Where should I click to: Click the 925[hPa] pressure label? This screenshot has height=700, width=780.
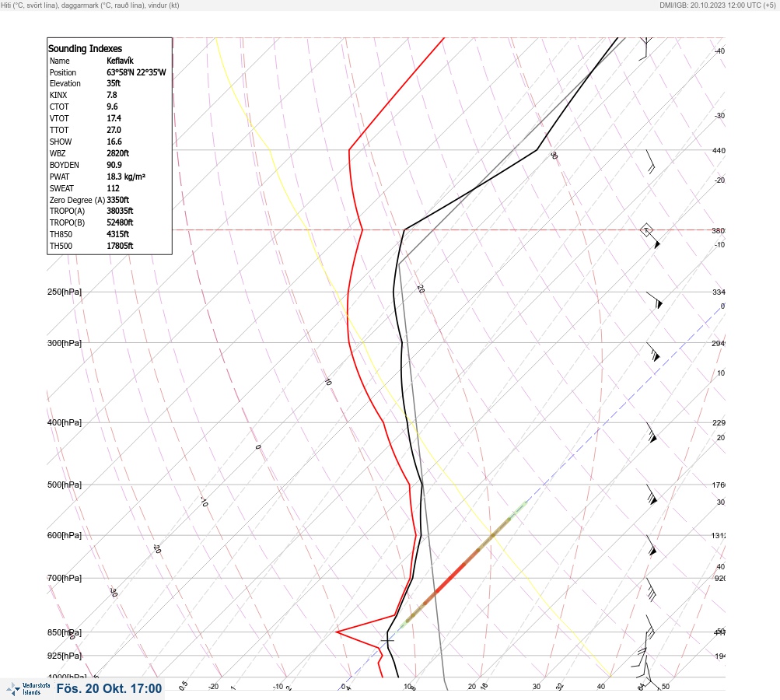tap(65, 656)
